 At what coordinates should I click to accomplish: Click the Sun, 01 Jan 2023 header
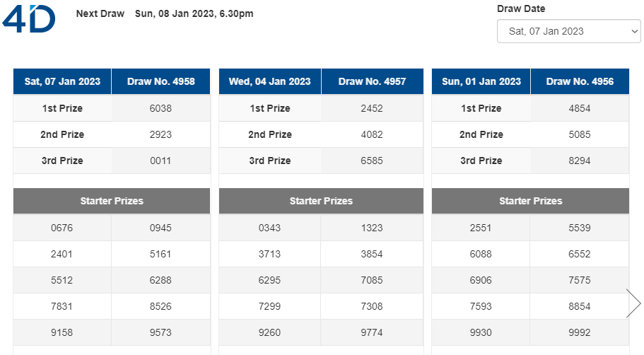tap(481, 81)
